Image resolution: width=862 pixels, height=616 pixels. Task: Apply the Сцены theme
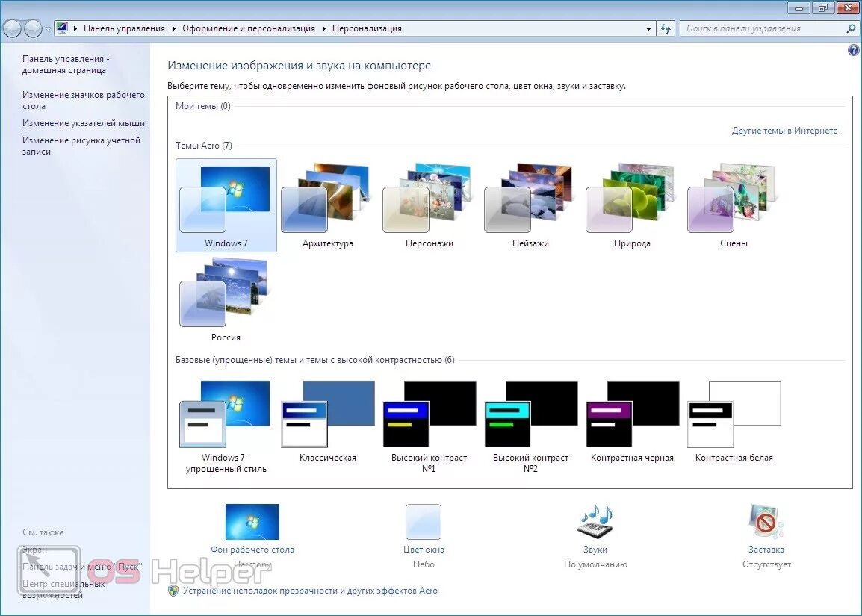pos(734,205)
